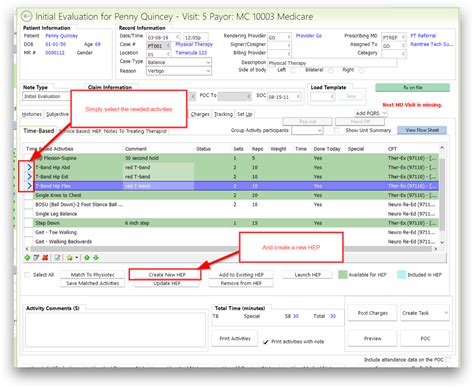
Task: Open the Charges tab
Action: (200, 114)
